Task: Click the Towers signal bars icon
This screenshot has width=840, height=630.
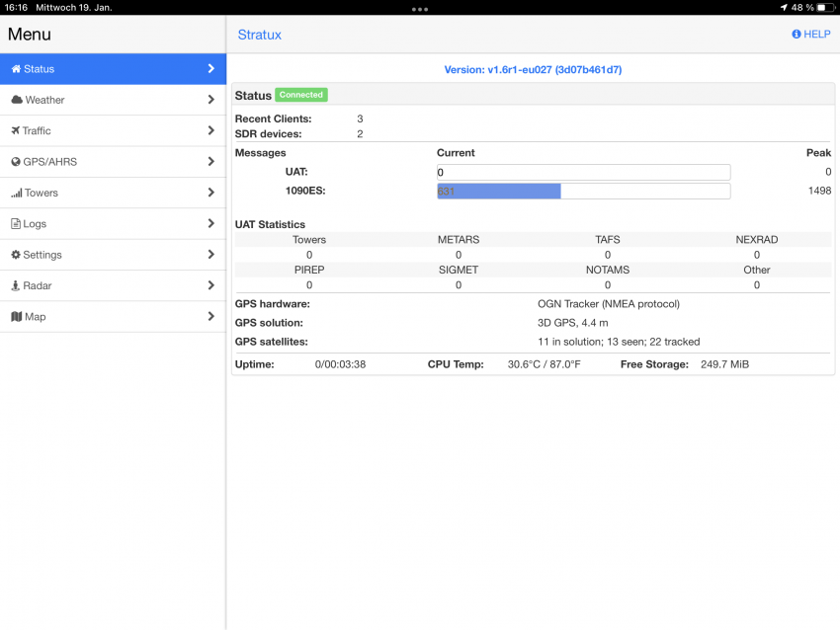Action: [x=17, y=193]
